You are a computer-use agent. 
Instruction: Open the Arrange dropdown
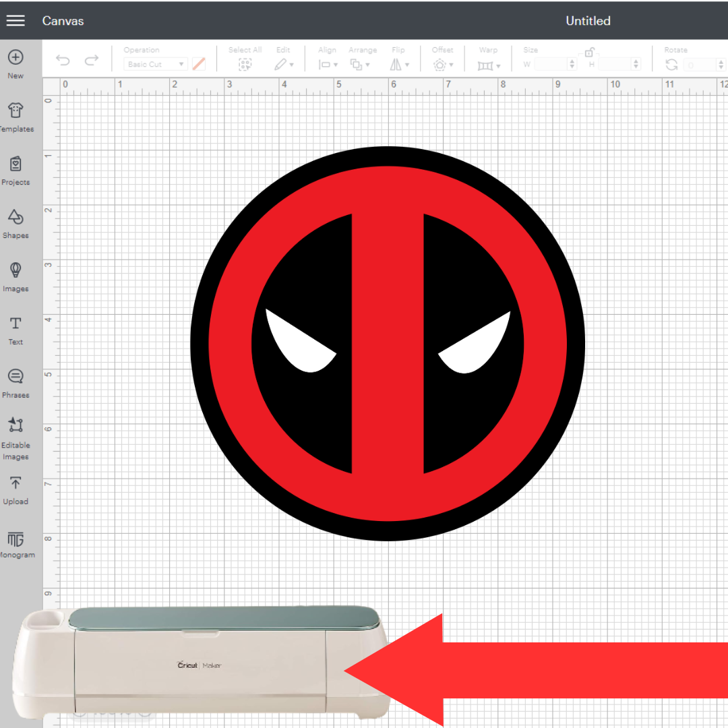point(360,65)
